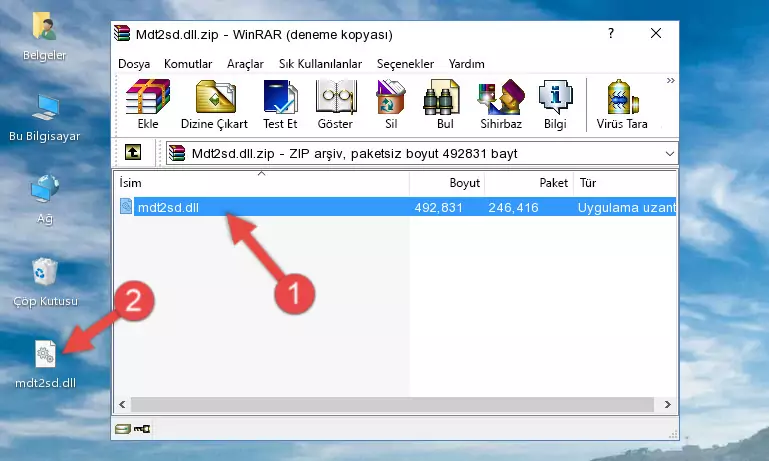Screen dimensions: 769x461
Task: Open the Sık Kullanılanlar menu
Action: (x=320, y=64)
